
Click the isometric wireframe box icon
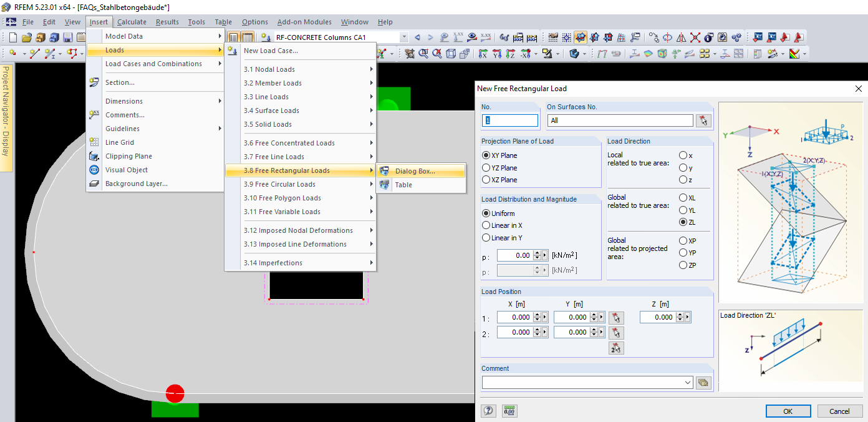click(451, 54)
